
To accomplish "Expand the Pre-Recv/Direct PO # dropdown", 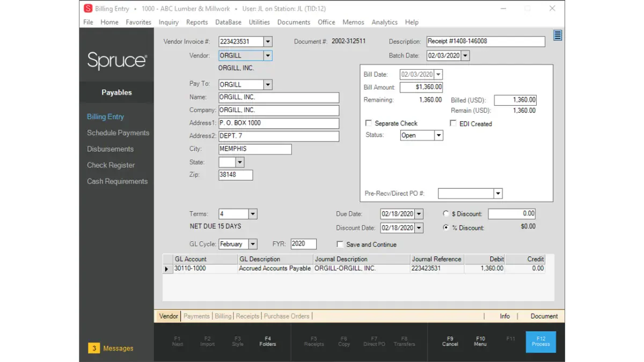I will point(498,194).
